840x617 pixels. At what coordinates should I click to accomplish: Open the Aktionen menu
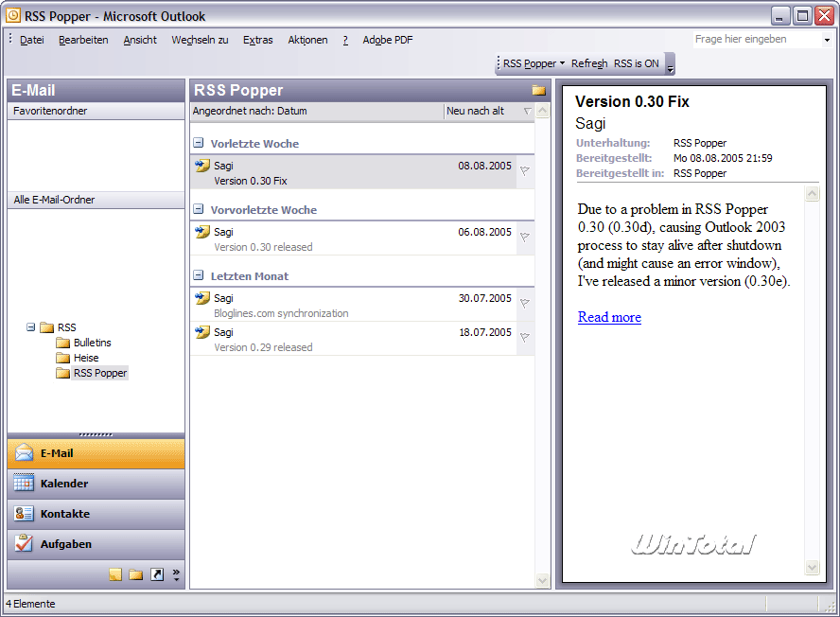(x=307, y=40)
